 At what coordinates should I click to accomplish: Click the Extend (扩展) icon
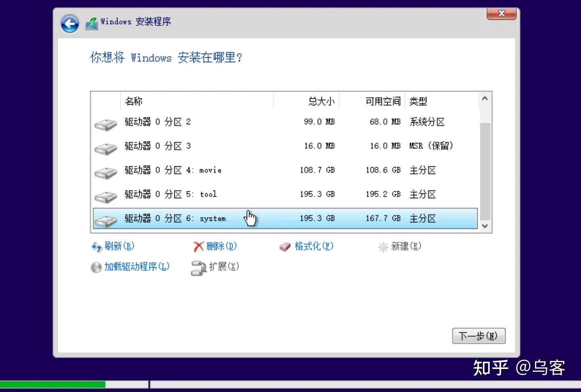(198, 267)
